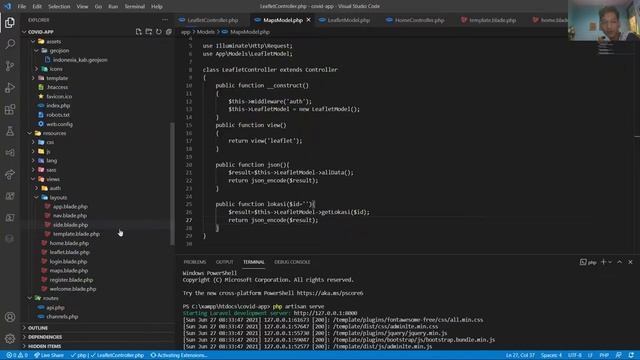Open the Live Share status item
Viewport: 640px width, 360px height.
pos(49,356)
